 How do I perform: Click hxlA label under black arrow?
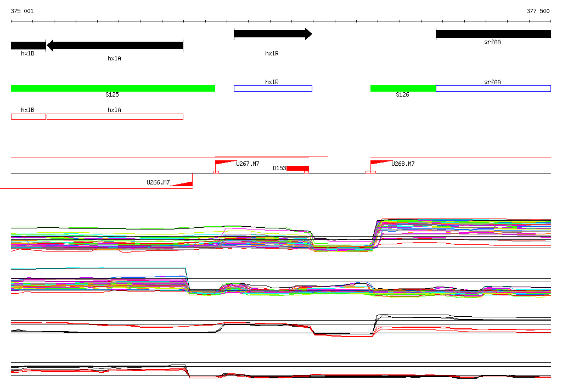click(x=114, y=58)
